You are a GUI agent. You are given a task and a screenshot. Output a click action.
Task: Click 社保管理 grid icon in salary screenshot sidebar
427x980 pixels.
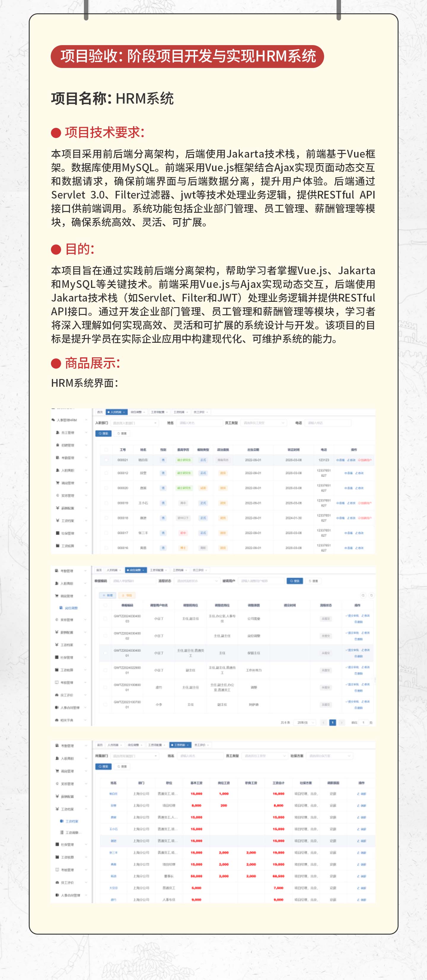coord(57,844)
